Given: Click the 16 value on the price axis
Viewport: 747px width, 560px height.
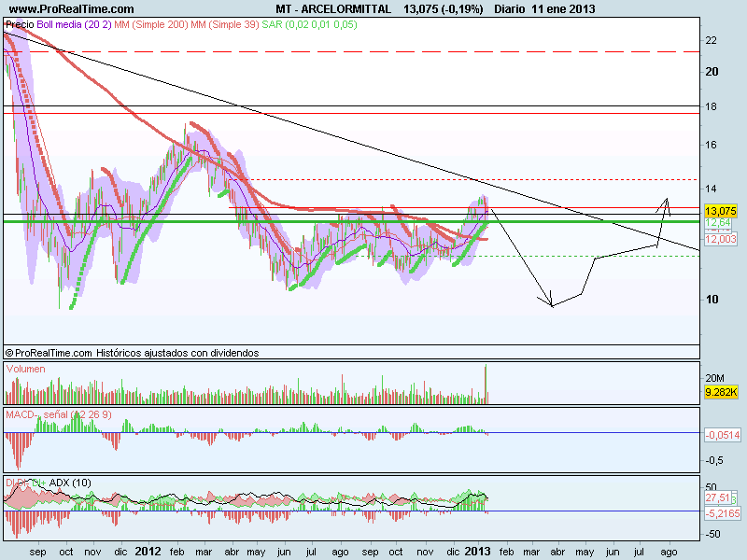Looking at the screenshot, I should coord(711,145).
